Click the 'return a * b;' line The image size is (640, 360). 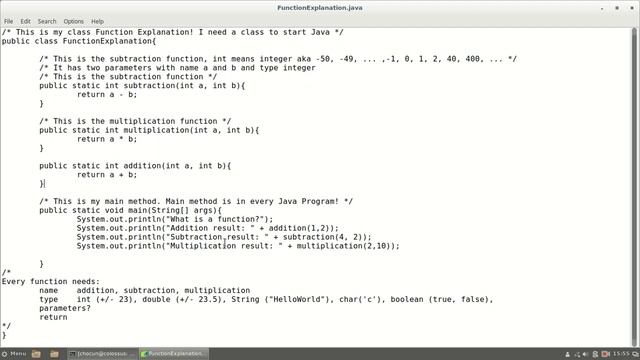click(107, 139)
